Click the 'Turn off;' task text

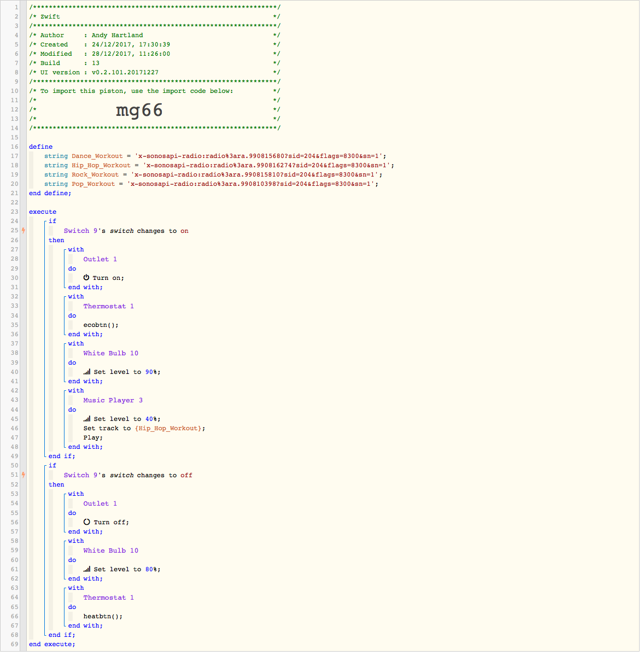click(x=111, y=522)
